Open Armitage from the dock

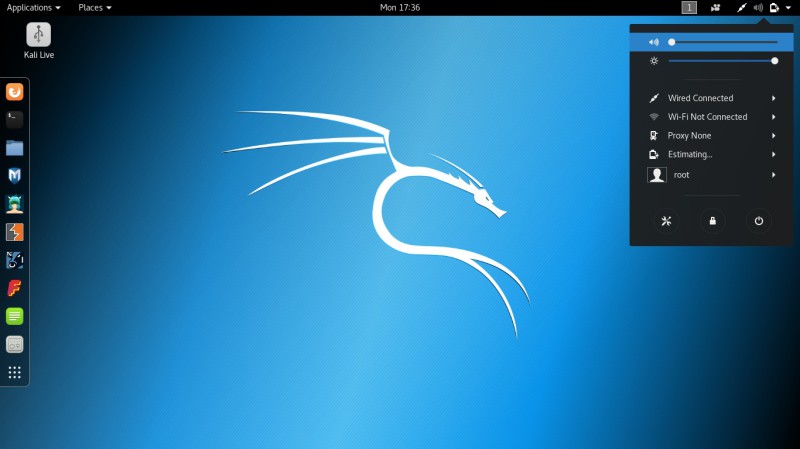[x=14, y=204]
